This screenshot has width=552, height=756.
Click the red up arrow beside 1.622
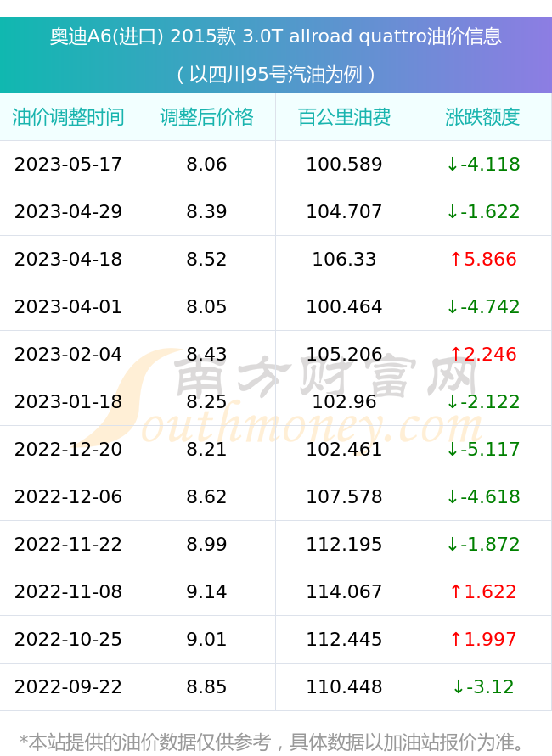(x=456, y=591)
